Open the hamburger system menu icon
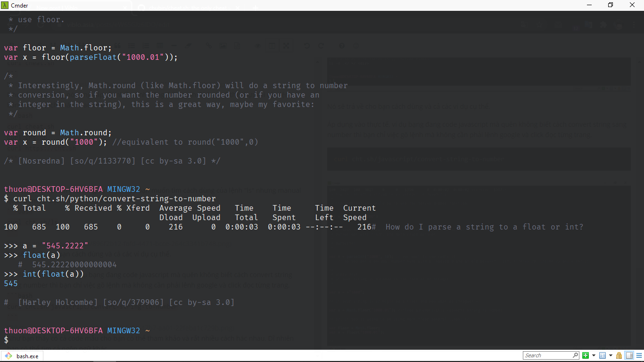This screenshot has width=644, height=362. pos(638,355)
